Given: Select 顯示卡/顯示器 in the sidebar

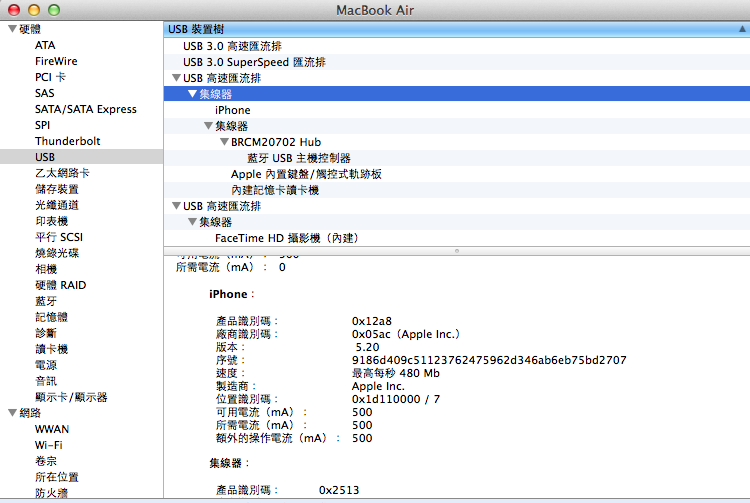Looking at the screenshot, I should (x=71, y=397).
